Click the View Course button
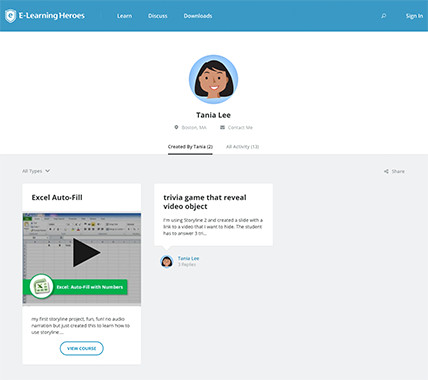 tap(82, 348)
